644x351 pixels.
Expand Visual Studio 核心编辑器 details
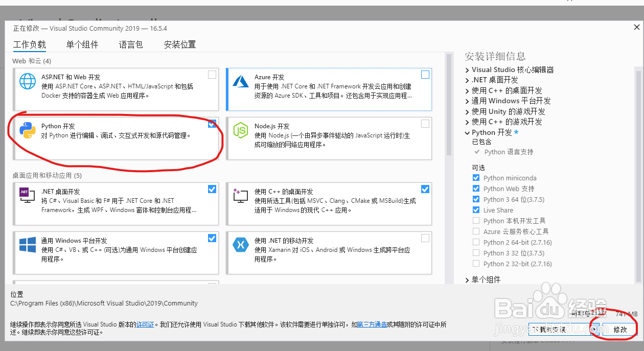[x=467, y=70]
